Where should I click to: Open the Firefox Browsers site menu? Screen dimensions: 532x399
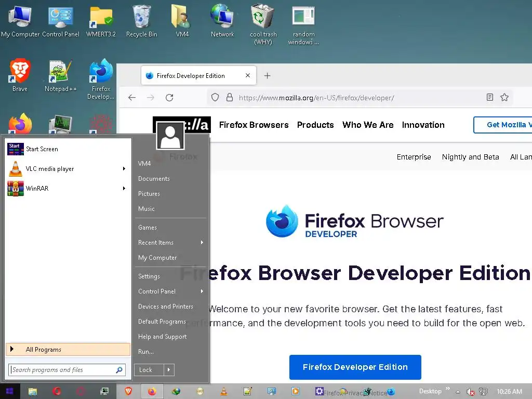point(254,125)
